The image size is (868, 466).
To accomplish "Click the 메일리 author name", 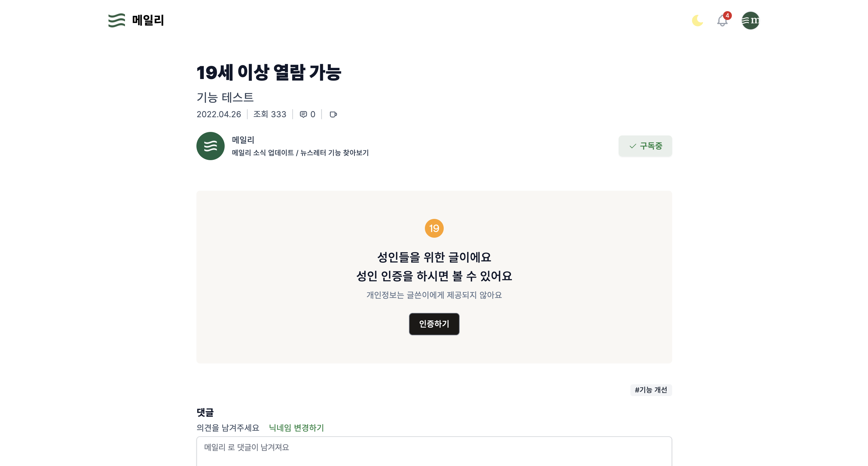I will tap(243, 139).
